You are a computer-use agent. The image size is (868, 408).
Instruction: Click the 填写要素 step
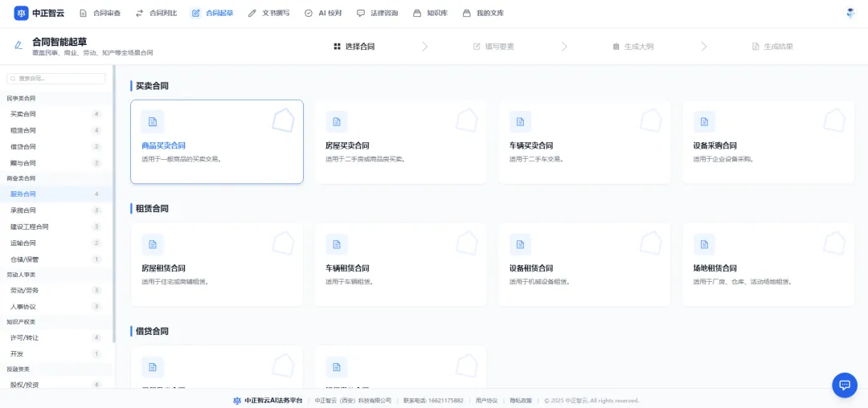click(x=493, y=47)
